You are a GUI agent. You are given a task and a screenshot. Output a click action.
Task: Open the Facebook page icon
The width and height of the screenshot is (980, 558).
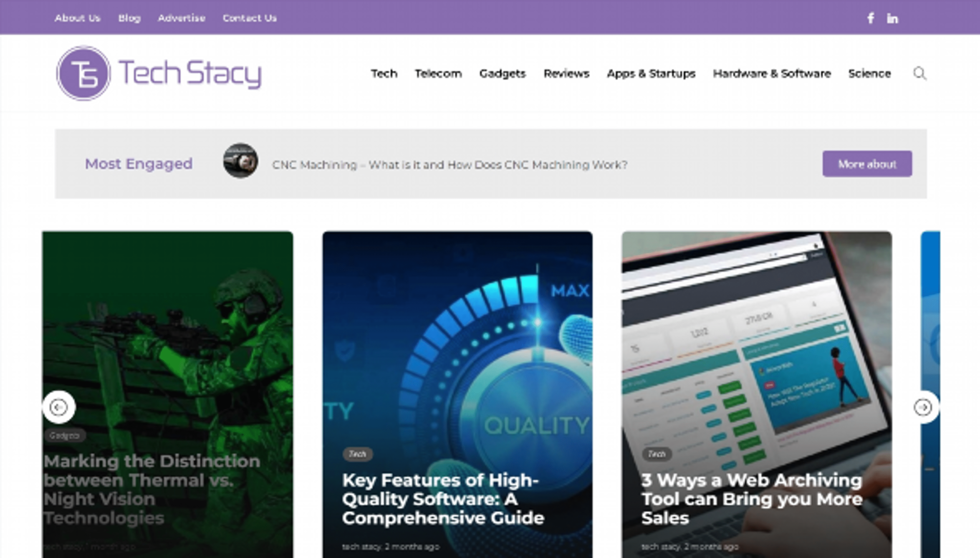pos(871,18)
